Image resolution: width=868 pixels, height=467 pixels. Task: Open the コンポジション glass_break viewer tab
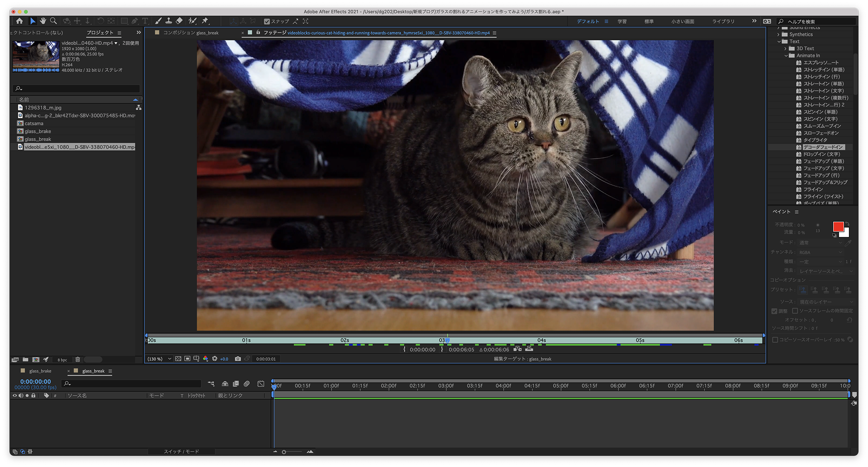click(191, 33)
